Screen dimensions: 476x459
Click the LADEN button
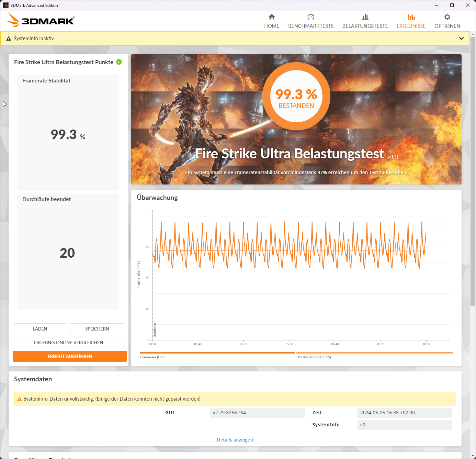click(40, 329)
